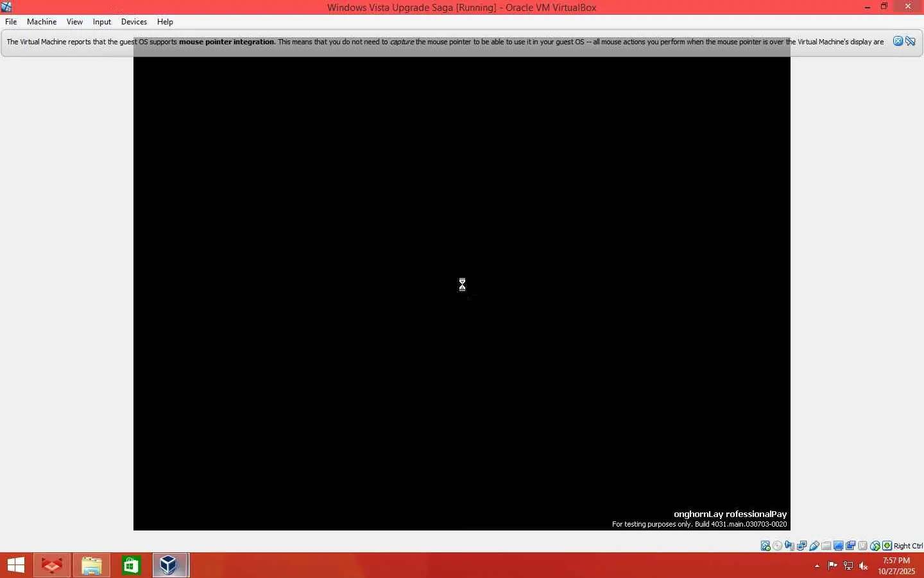Click the shared folders status icon
Image resolution: width=924 pixels, height=578 pixels.
pos(826,546)
